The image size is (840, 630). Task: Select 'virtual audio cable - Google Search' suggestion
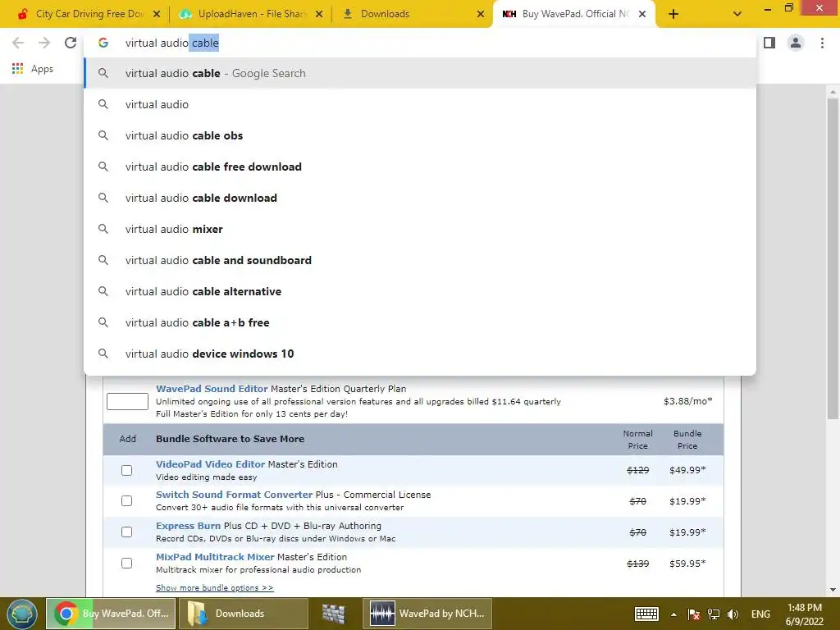pos(420,73)
